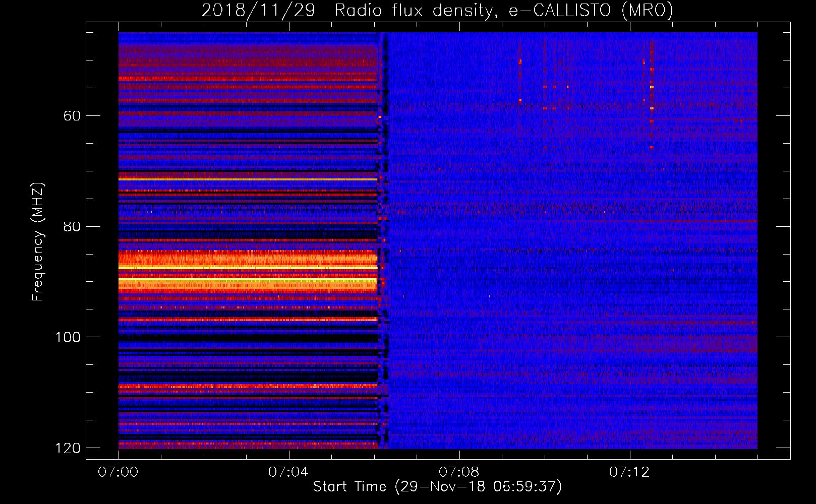Click the 'Start Time (29-Nov-18 06:59:37)' axis label
The width and height of the screenshot is (816, 504).
point(437,487)
